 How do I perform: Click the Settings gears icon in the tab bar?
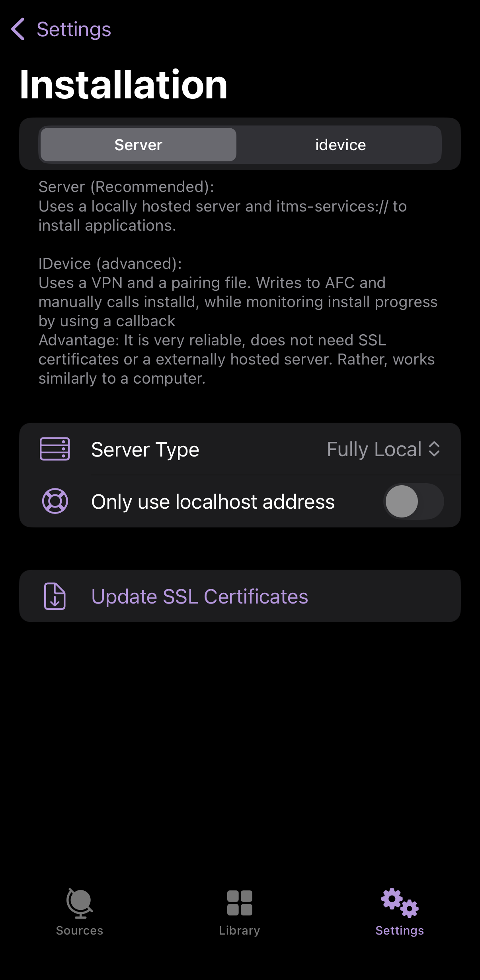tap(400, 903)
